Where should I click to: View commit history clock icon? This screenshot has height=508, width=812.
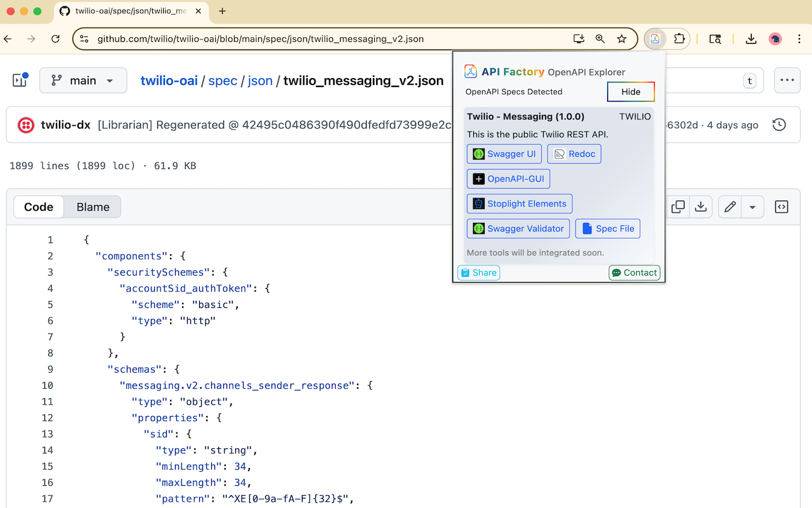click(x=779, y=124)
